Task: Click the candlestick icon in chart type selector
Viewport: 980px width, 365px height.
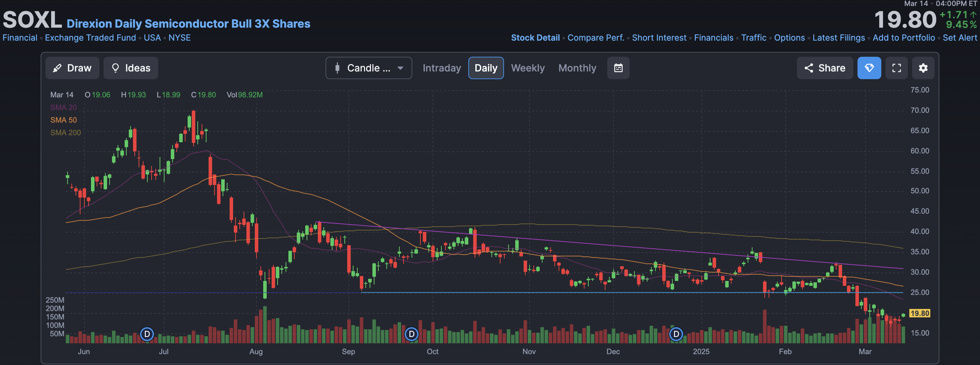Action: pyautogui.click(x=337, y=68)
